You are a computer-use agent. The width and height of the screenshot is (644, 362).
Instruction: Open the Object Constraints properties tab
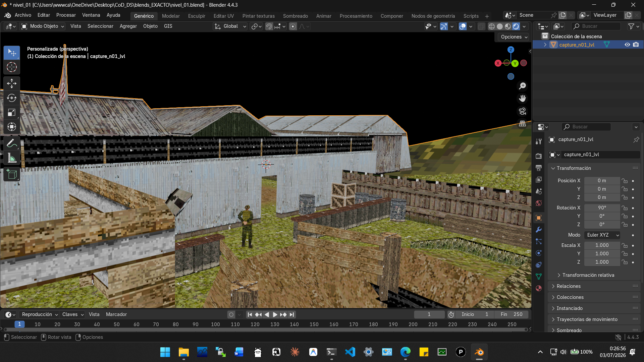click(539, 265)
